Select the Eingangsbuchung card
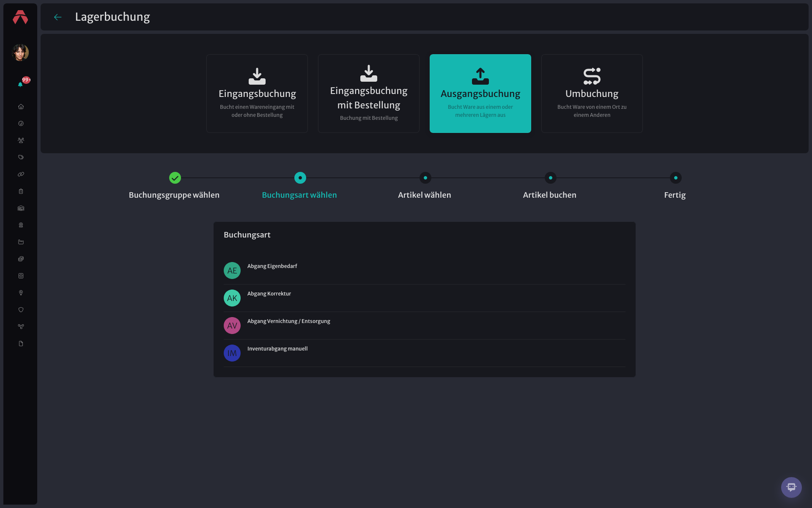This screenshot has width=812, height=508. [x=257, y=94]
